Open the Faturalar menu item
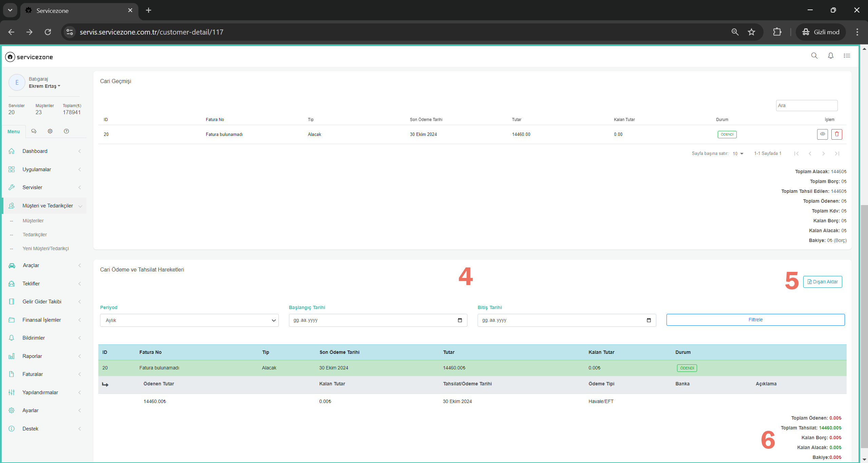Screen dimensions: 868x463 coord(33,374)
